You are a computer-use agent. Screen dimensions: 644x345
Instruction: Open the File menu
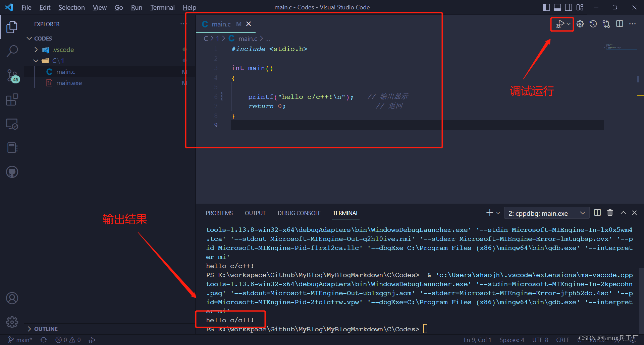tap(26, 7)
